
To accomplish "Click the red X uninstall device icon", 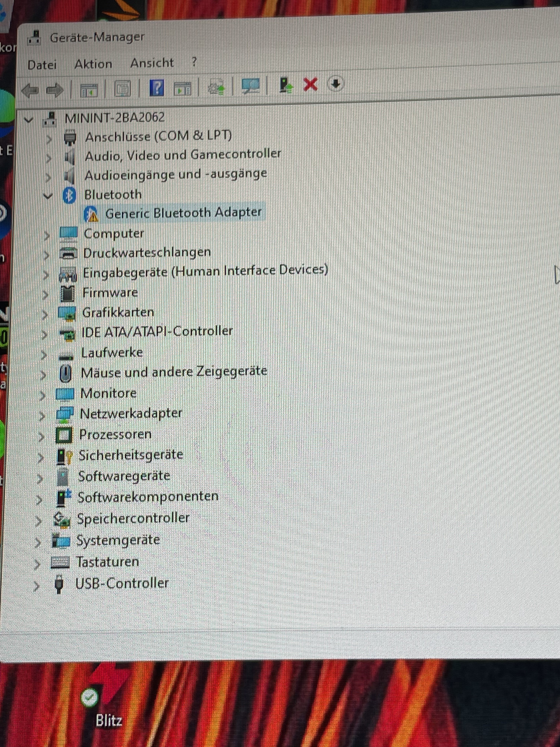I will (310, 84).
